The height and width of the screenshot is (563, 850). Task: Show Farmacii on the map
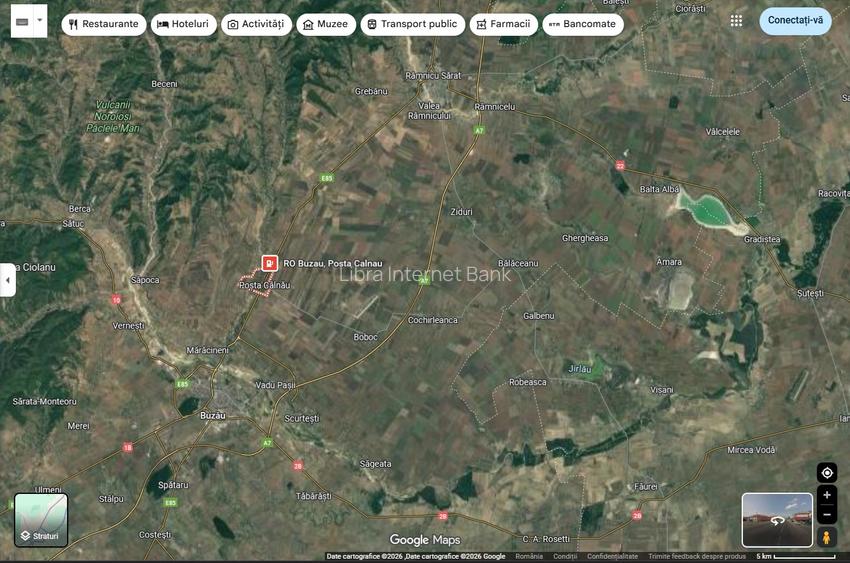(503, 24)
